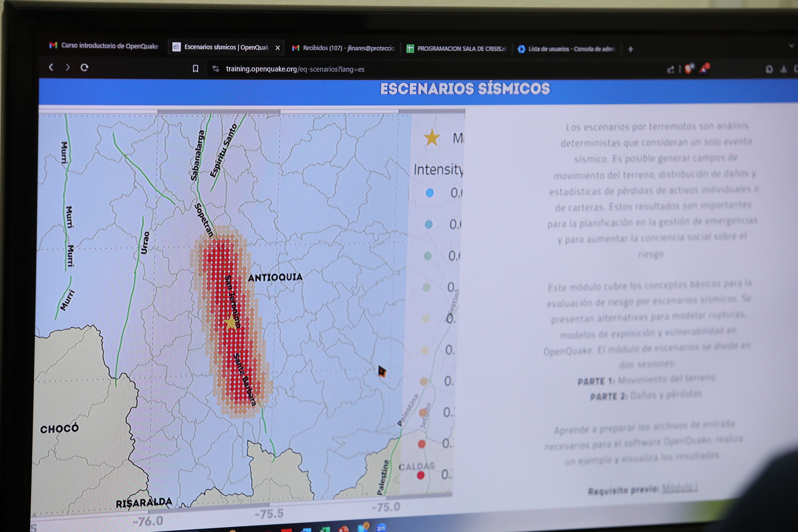Click the ANTIOQUIA label on the map
The height and width of the screenshot is (532, 798).
(x=275, y=277)
